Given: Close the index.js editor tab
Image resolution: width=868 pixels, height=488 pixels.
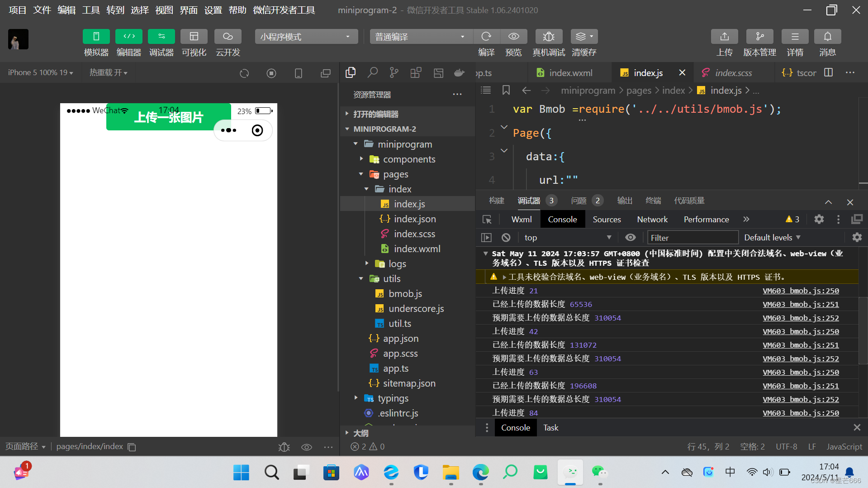Looking at the screenshot, I should 682,72.
